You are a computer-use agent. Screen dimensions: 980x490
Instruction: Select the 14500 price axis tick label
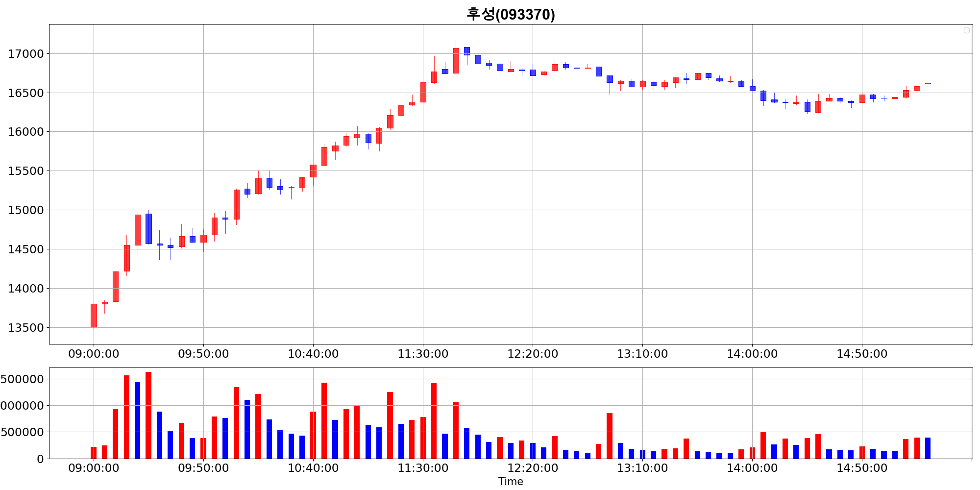coord(26,249)
